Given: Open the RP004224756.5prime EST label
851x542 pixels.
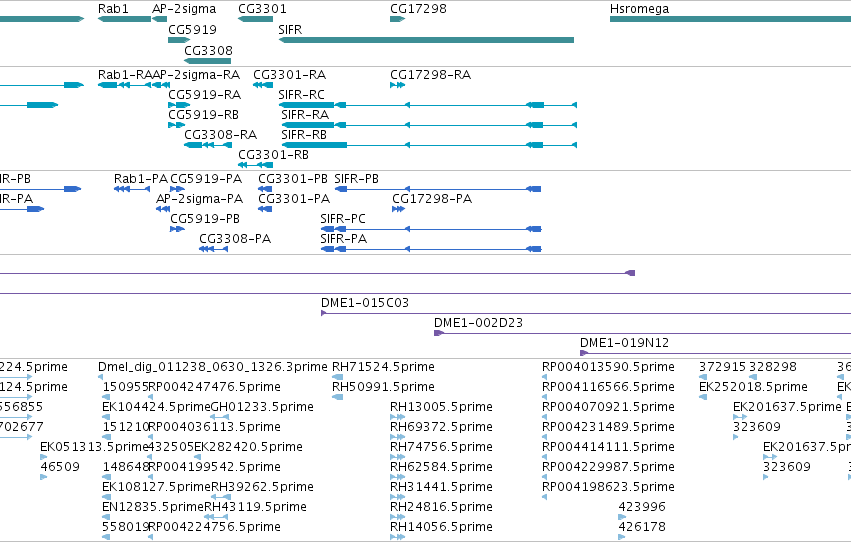Looking at the screenshot, I should 214,528.
